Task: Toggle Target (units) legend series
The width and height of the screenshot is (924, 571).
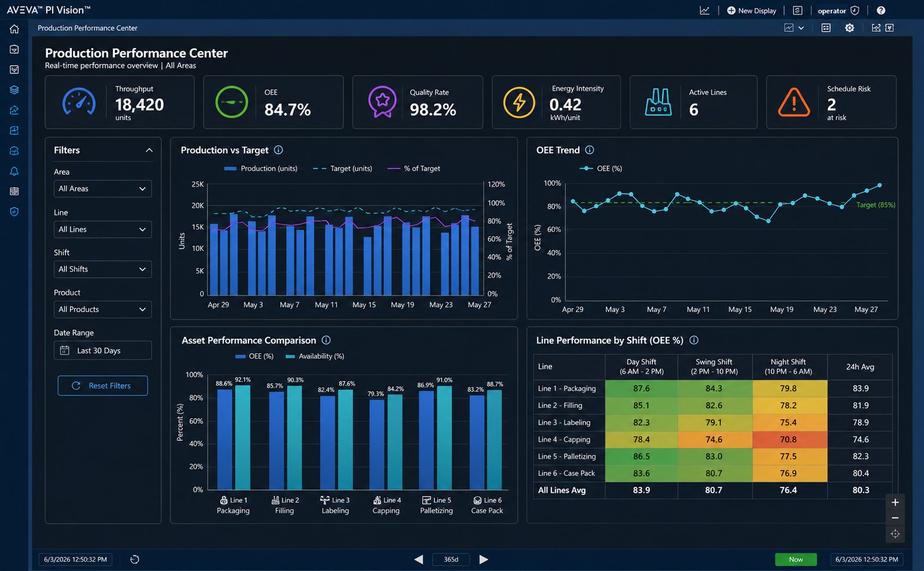Action: click(x=342, y=169)
